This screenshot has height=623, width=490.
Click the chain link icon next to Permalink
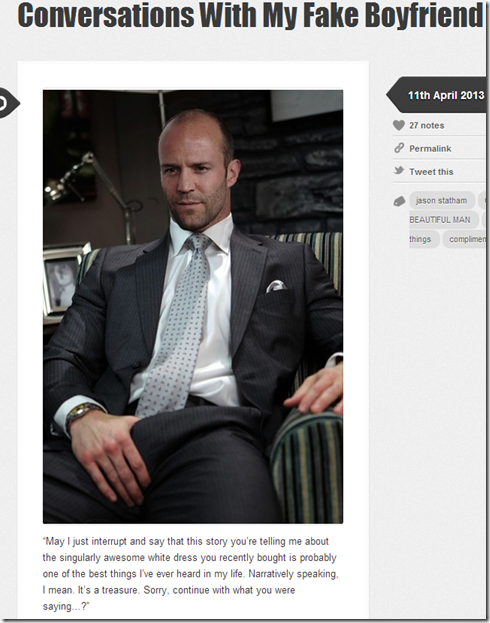click(399, 148)
